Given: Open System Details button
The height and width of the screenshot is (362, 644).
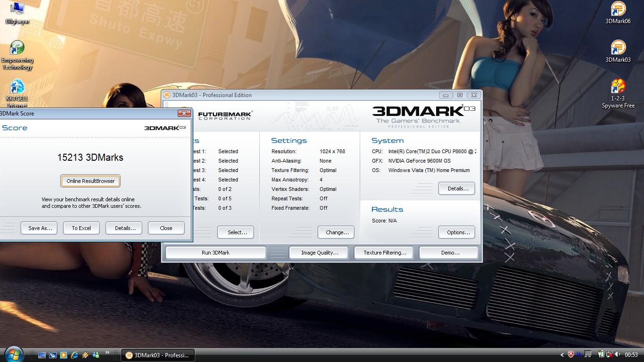Looking at the screenshot, I should point(457,189).
